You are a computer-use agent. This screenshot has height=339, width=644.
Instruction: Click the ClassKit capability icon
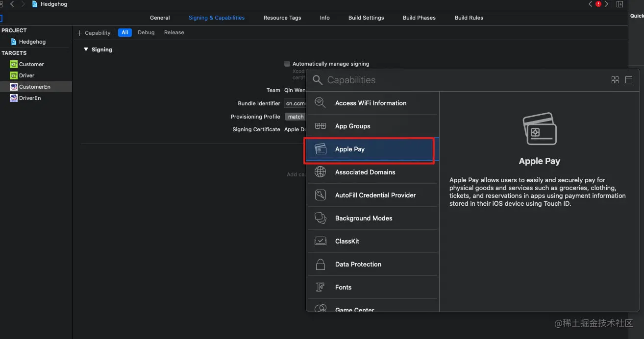point(320,241)
